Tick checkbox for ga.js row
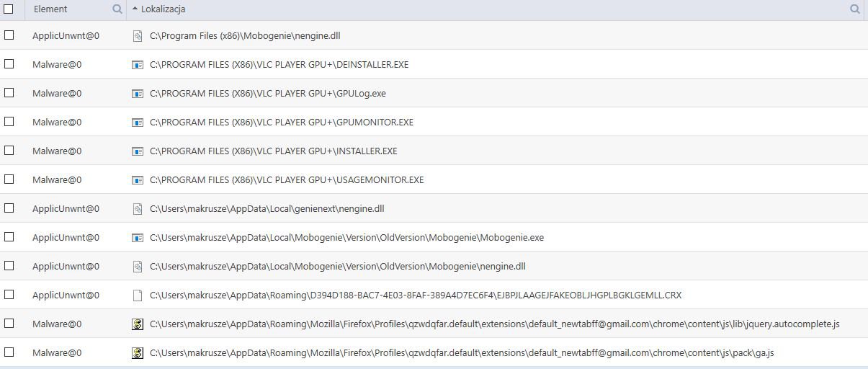This screenshot has width=868, height=369. (9, 352)
